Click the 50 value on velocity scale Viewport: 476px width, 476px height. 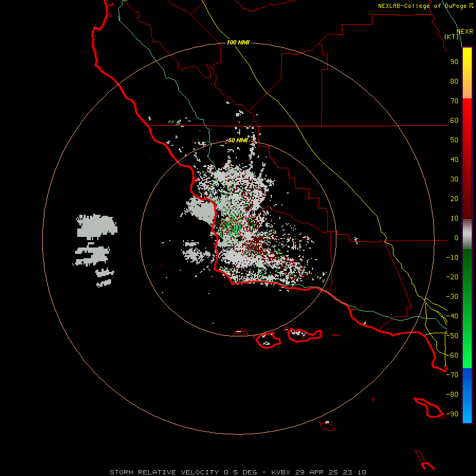(x=454, y=140)
